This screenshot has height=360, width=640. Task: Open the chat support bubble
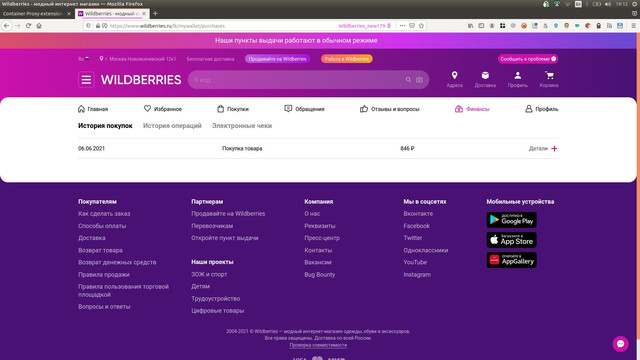[x=620, y=344]
